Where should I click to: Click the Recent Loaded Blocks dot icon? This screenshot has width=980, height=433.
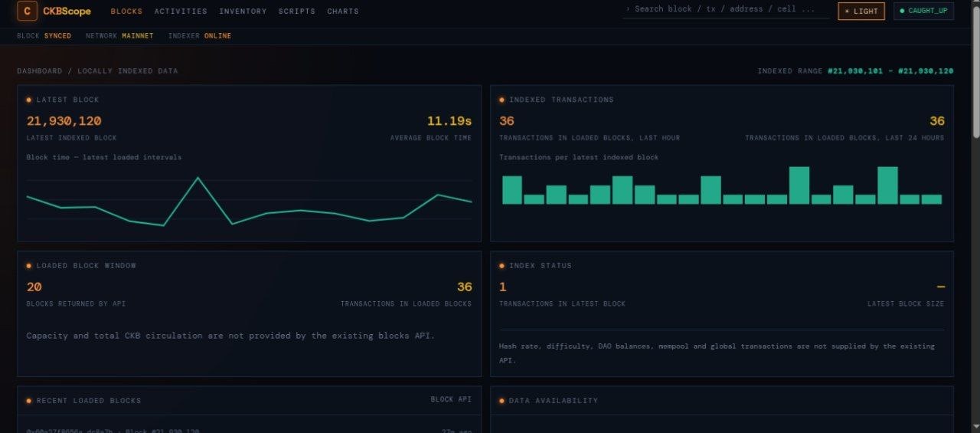(29, 401)
